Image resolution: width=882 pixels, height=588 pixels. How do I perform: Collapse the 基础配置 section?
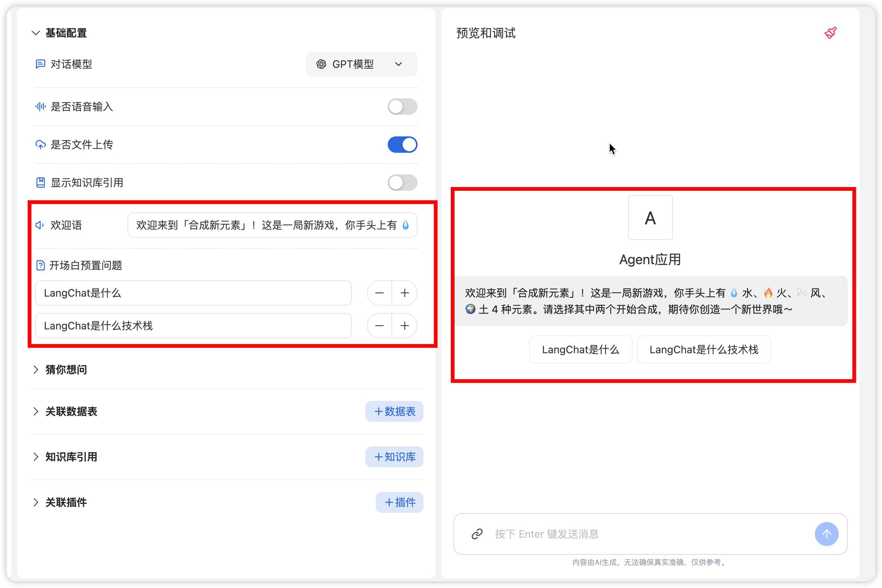coord(36,33)
